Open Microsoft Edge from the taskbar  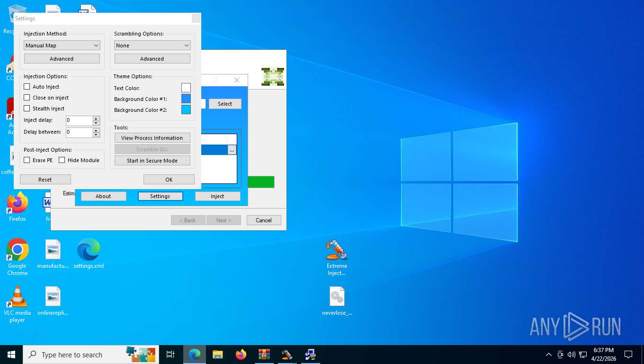[x=195, y=355]
